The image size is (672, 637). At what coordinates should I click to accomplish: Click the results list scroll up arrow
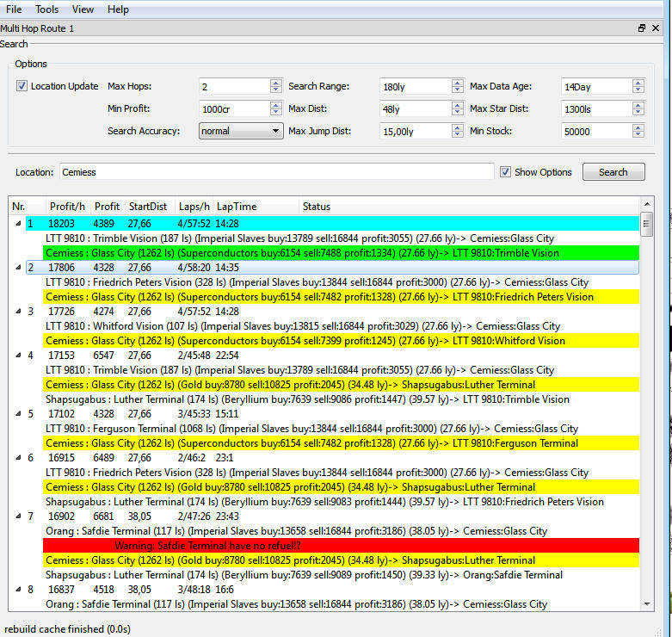click(647, 204)
